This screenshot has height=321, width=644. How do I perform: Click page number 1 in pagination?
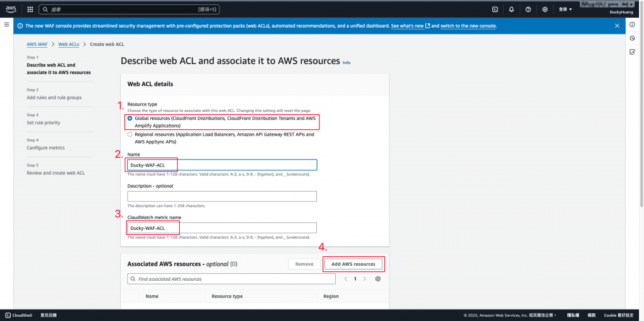tap(355, 279)
